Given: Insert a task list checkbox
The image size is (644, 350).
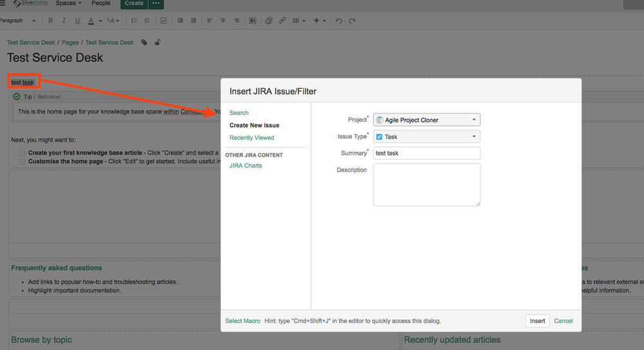Looking at the screenshot, I should (x=164, y=21).
